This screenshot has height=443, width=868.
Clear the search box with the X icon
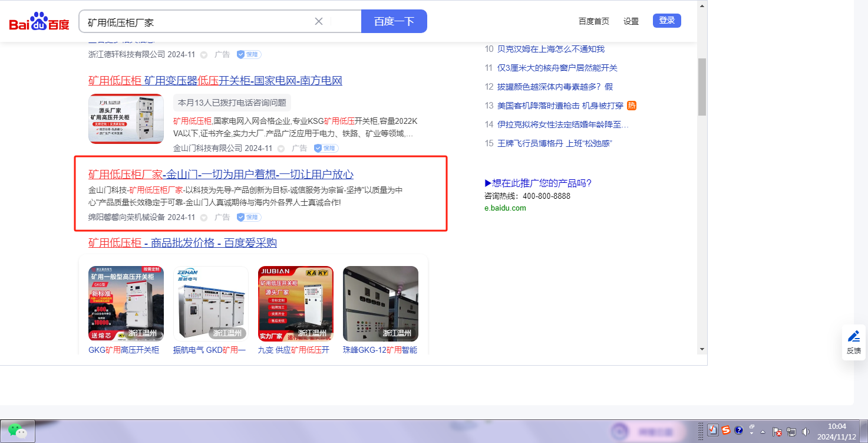pos(319,21)
